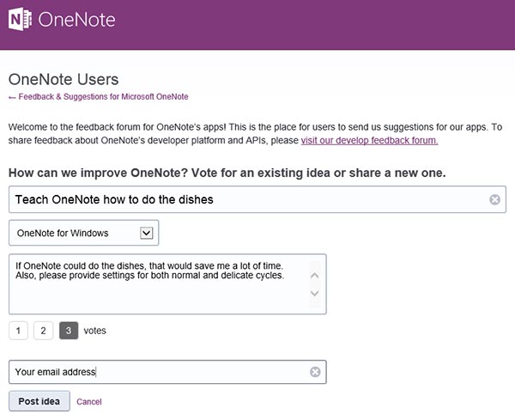Screen dimensions: 515x420
Task: Click the description box scroll up arrow
Action: pos(315,275)
